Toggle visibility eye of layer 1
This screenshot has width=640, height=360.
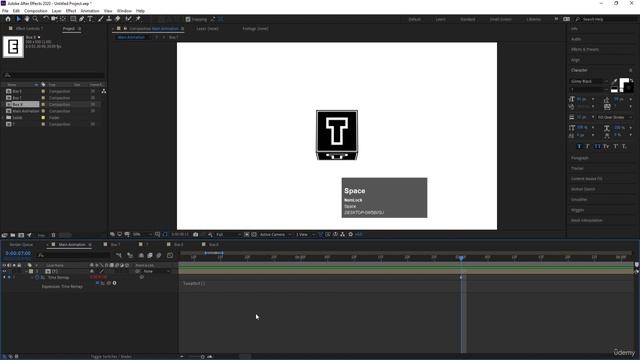(x=4, y=271)
